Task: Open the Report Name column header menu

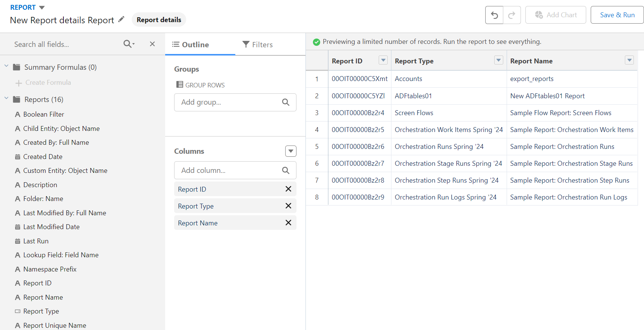Action: click(629, 60)
